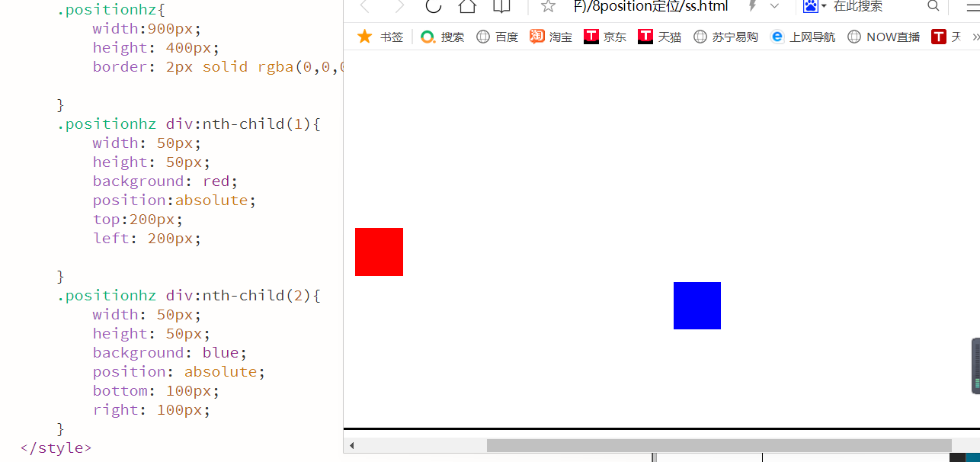980x462 pixels.
Task: Click the background: blue; code line
Action: (x=170, y=352)
